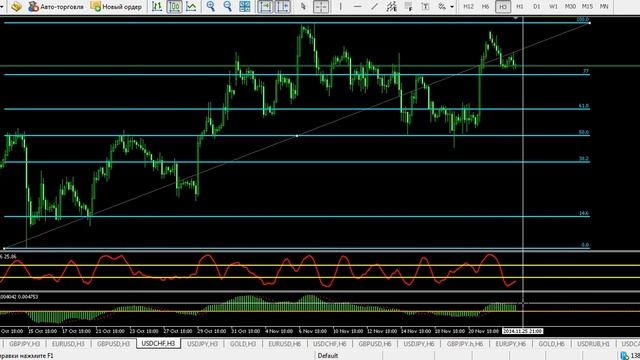640x360 pixels.
Task: Open the GBPJPY.h,H6 chart tab
Action: click(x=464, y=344)
